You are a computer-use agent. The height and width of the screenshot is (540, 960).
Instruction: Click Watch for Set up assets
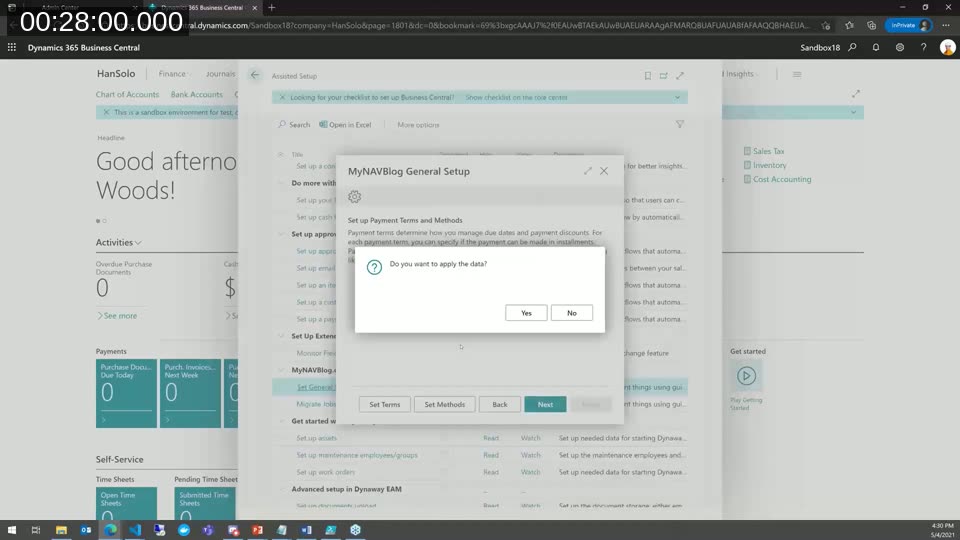[x=530, y=438]
